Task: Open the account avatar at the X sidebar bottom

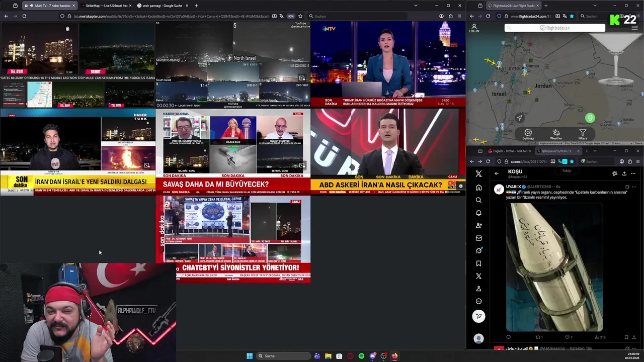Action: pos(478,338)
